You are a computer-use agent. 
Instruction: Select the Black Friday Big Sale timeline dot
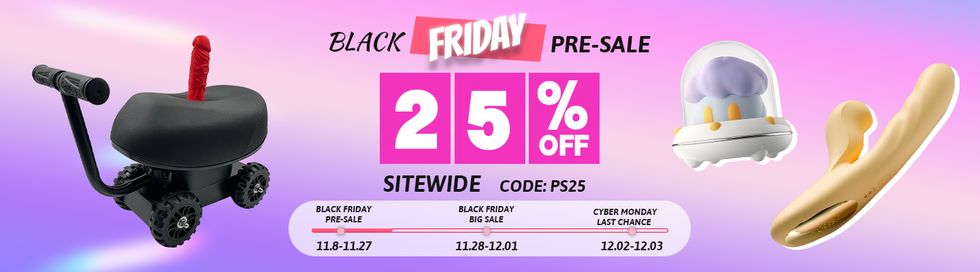pos(486,231)
